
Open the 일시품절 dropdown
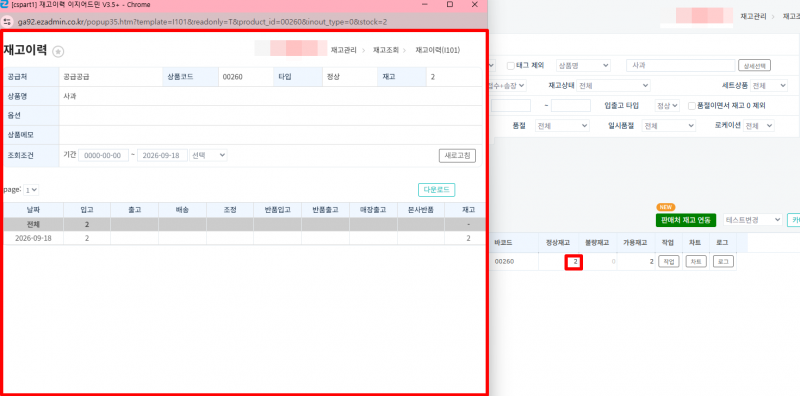click(669, 126)
